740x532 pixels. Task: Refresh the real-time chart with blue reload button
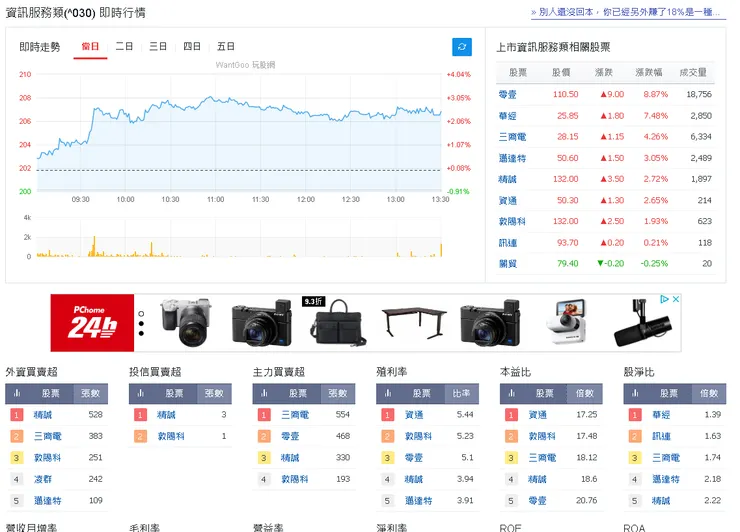[x=462, y=47]
